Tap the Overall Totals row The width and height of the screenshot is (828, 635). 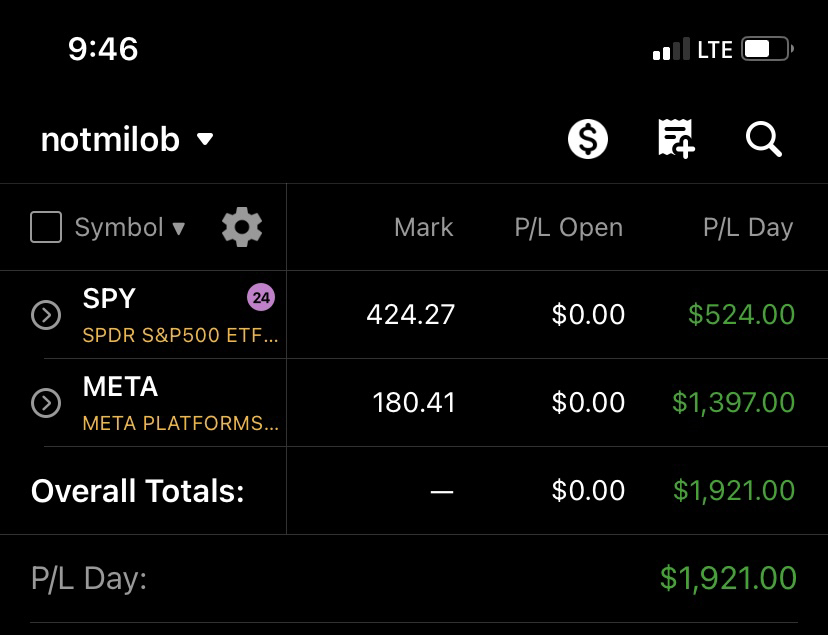click(414, 491)
